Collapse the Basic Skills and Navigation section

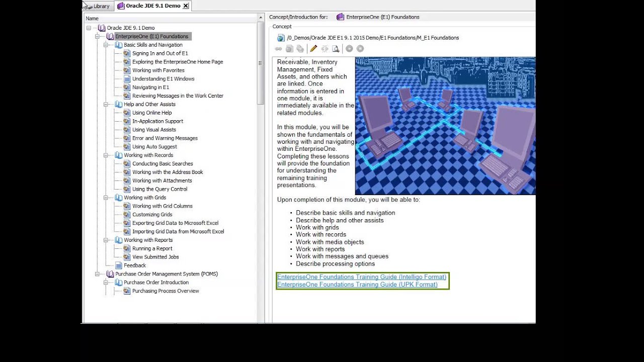coord(106,45)
